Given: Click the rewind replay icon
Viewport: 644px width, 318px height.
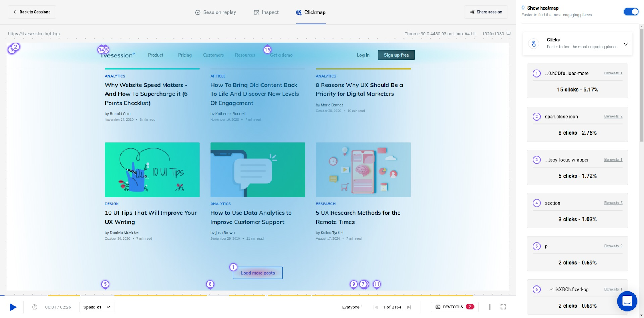Looking at the screenshot, I should (x=35, y=307).
